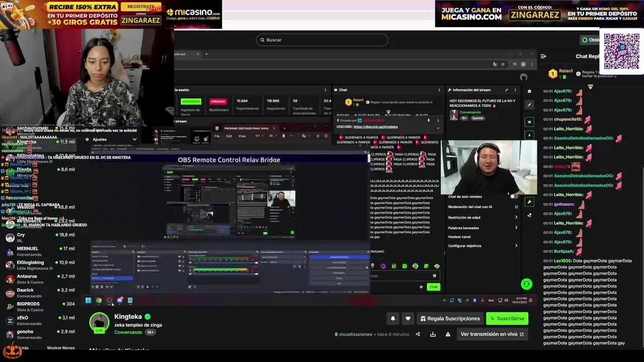Open the chat settings gear beside Chat button
This screenshot has width=644, height=362.
(x=421, y=287)
